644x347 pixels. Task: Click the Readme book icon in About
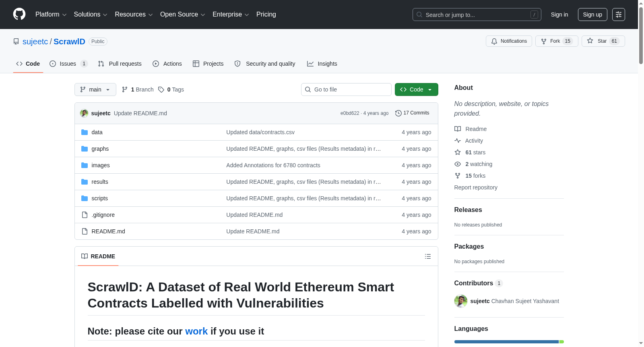[x=458, y=129]
